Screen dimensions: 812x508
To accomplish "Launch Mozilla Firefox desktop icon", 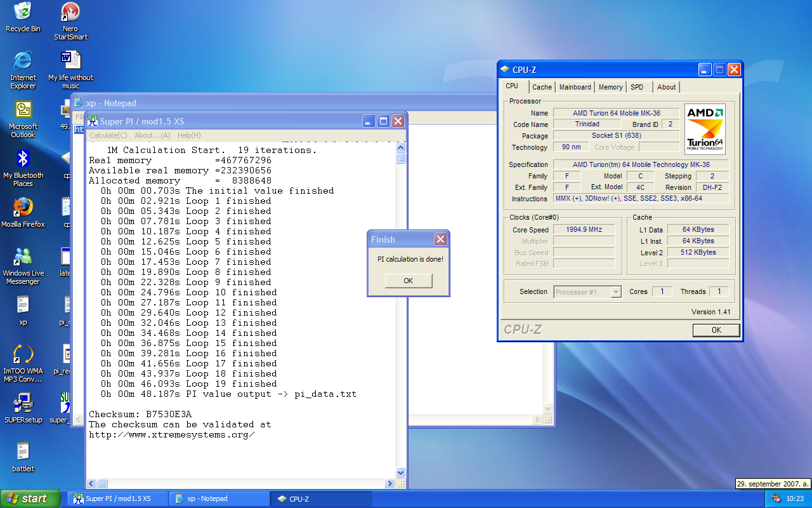I will point(23,213).
